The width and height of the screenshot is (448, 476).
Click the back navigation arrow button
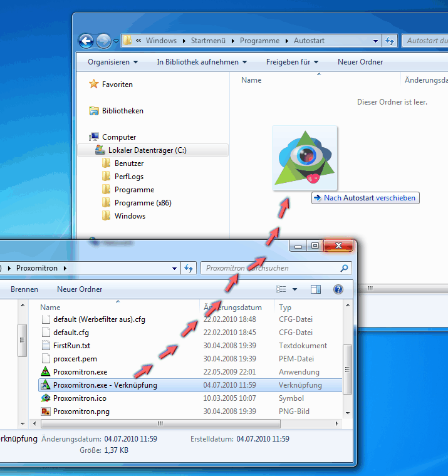point(86,41)
